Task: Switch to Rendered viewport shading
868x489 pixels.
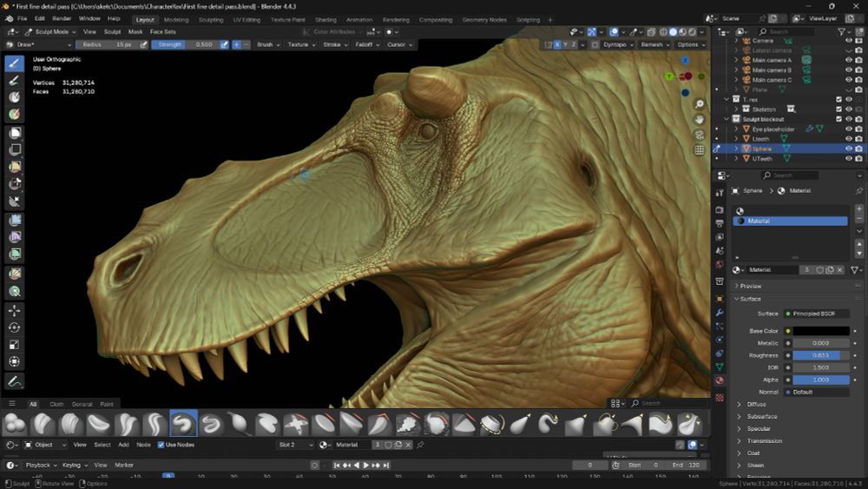Action: coord(692,32)
